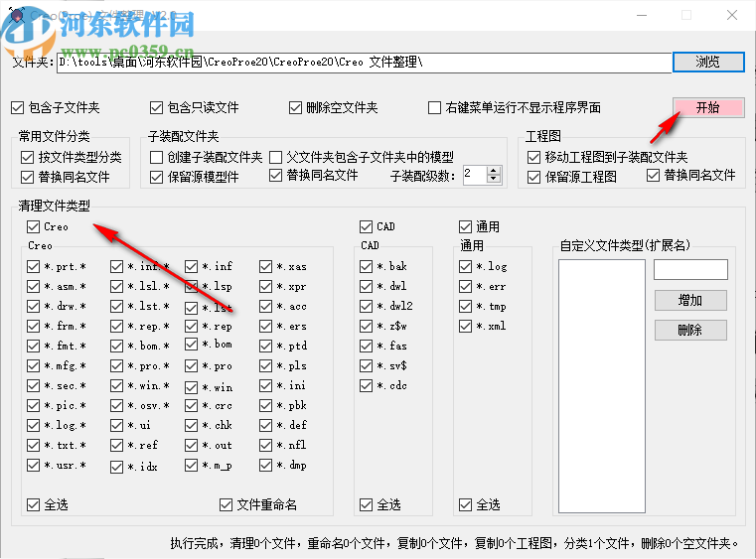Minimize the Creo file organizer window

[642, 15]
